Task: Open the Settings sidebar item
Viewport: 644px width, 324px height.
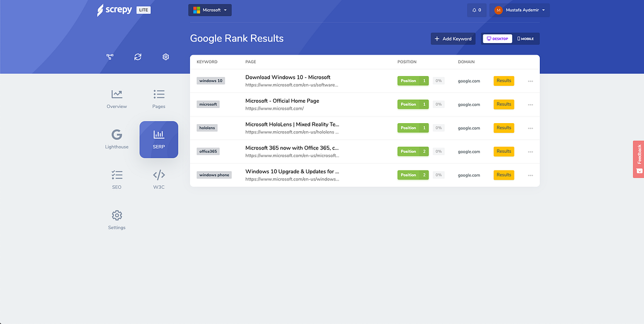Action: pos(117,220)
